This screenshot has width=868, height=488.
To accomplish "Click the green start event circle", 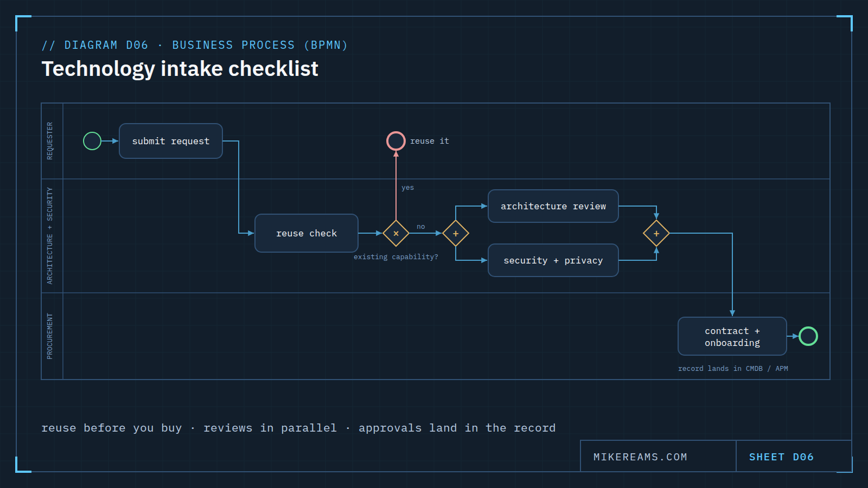I will tap(92, 141).
